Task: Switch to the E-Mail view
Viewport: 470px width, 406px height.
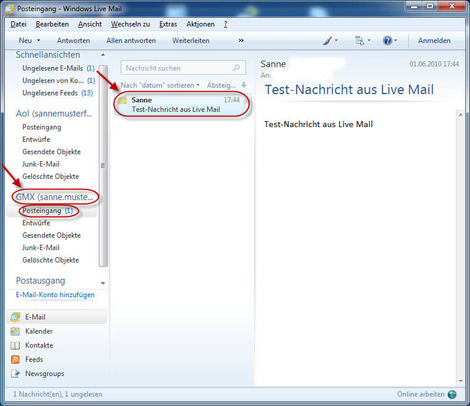Action: pyautogui.click(x=57, y=317)
